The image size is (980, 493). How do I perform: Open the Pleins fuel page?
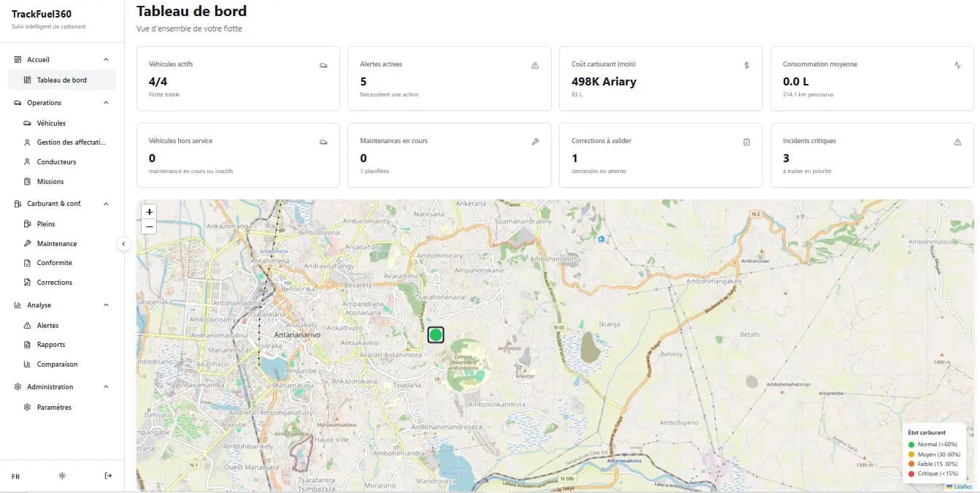pyautogui.click(x=62, y=224)
